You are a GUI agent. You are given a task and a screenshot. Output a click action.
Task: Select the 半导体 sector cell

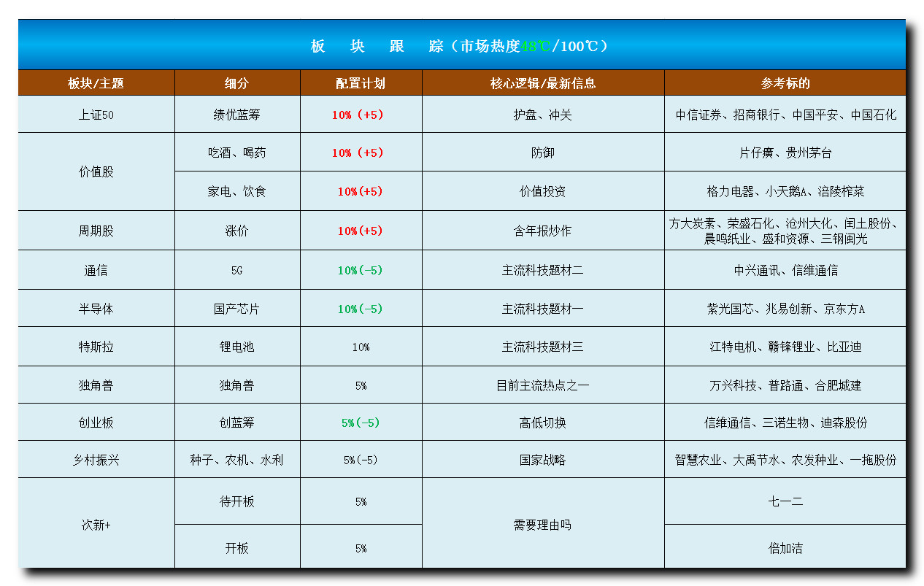[x=96, y=309]
